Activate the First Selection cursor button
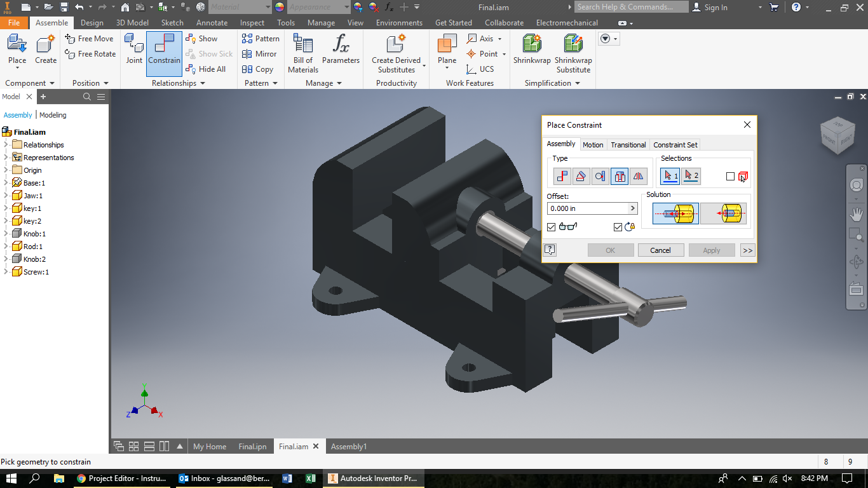The image size is (868, 488). [670, 176]
